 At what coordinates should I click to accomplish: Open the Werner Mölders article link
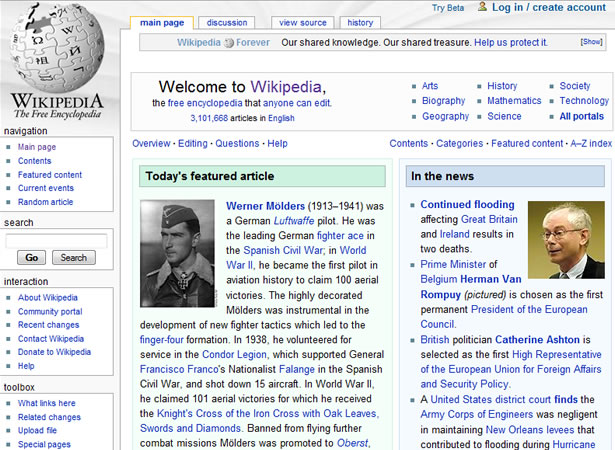click(265, 206)
